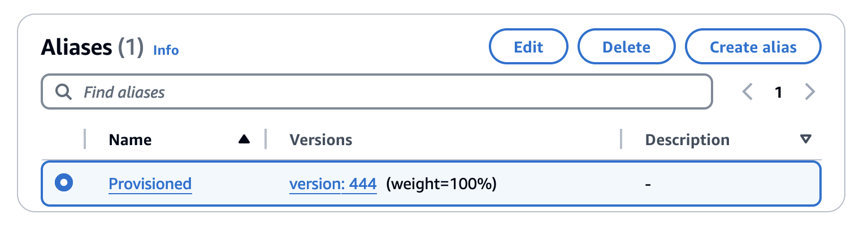The height and width of the screenshot is (227, 868).
Task: Click the weight=100% text in the row
Action: pos(441,184)
